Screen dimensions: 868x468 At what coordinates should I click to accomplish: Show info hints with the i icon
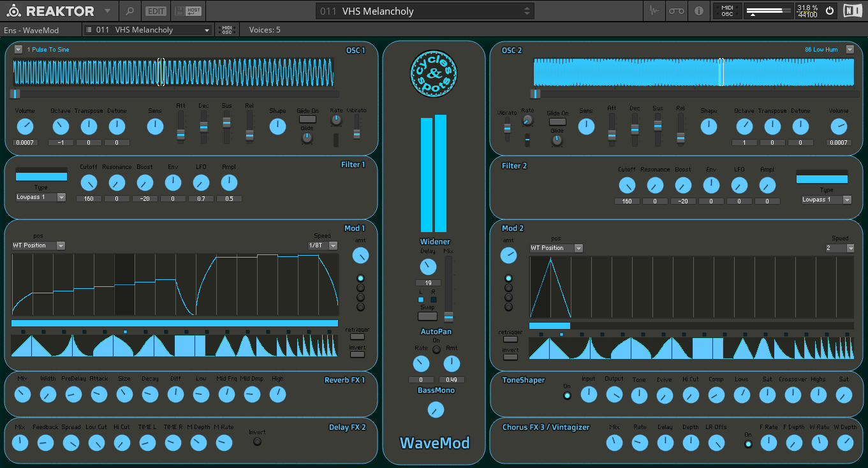[x=698, y=11]
